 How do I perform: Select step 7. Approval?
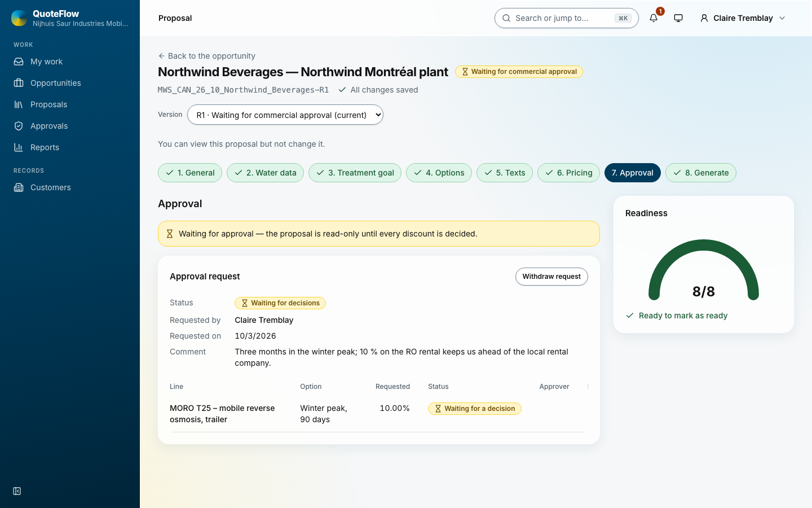click(x=633, y=173)
